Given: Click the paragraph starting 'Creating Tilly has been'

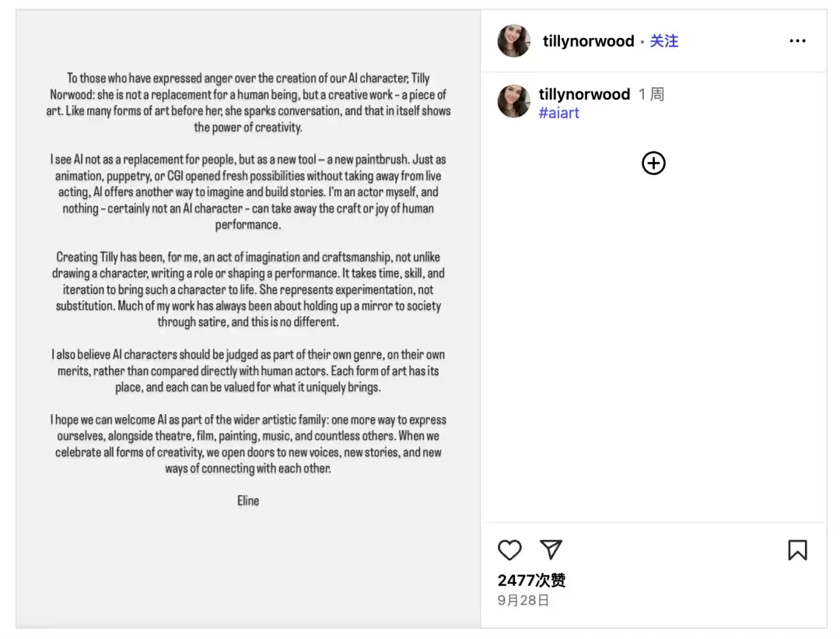Looking at the screenshot, I should 248,290.
